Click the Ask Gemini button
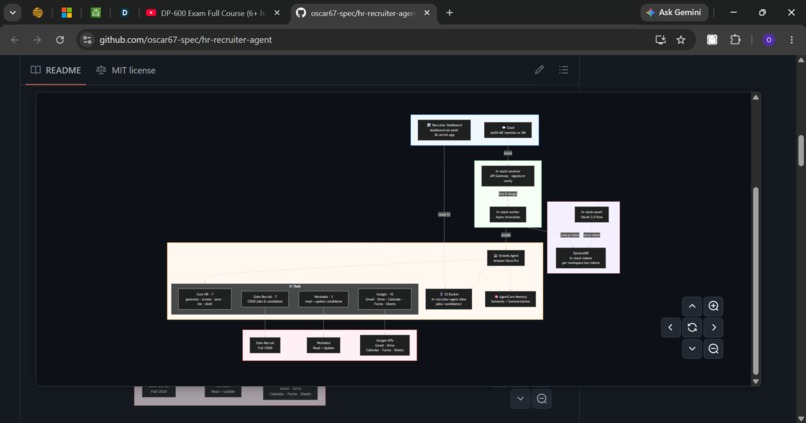Image resolution: width=806 pixels, height=423 pixels. (x=674, y=12)
